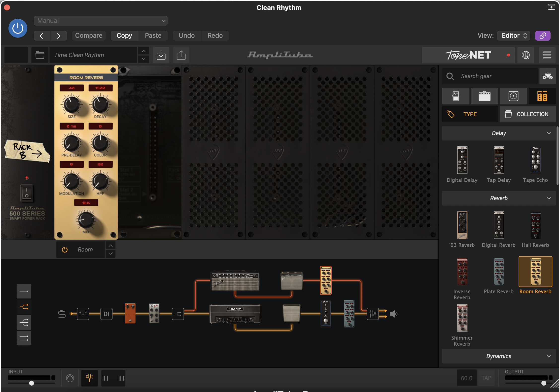Open the preset browser folder icon
Screen dimensions: 560x392
coord(40,55)
